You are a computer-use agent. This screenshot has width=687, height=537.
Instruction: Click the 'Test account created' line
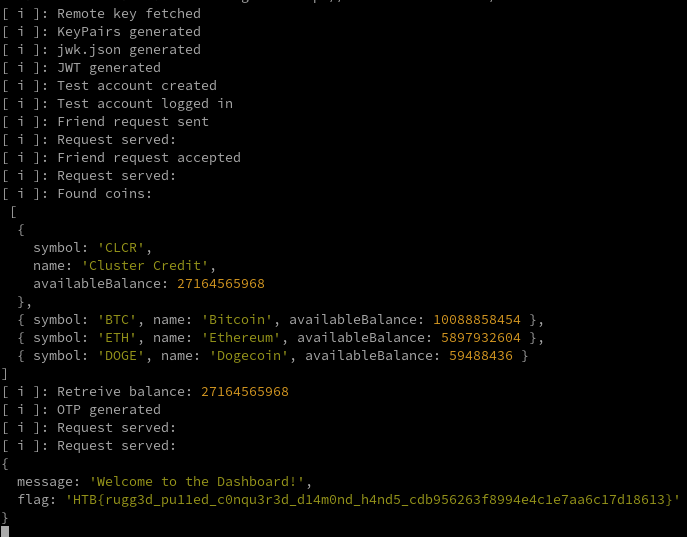tap(136, 85)
